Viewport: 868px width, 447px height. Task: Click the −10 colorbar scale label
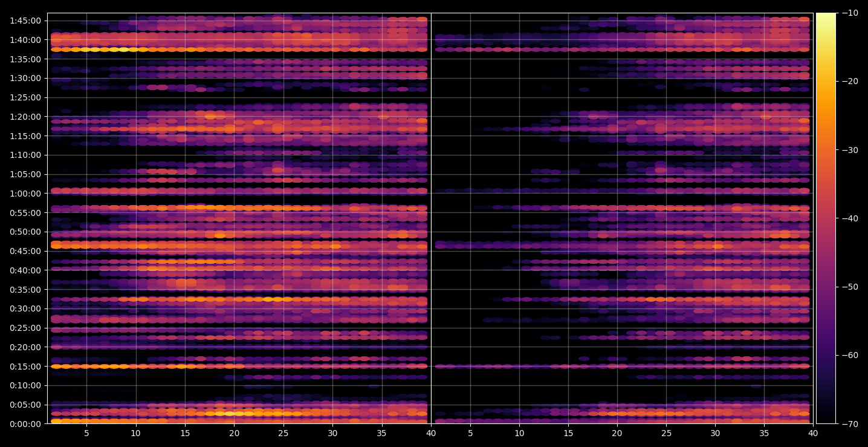pyautogui.click(x=849, y=13)
